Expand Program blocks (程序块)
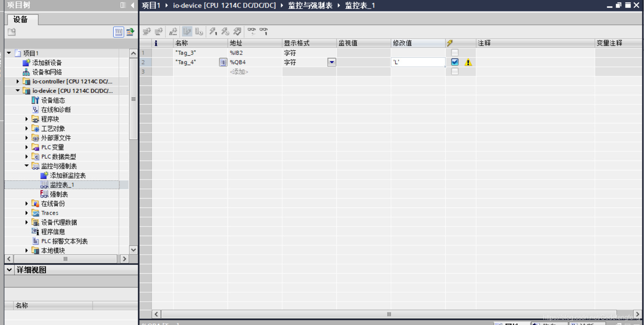Image resolution: width=644 pixels, height=325 pixels. [27, 119]
